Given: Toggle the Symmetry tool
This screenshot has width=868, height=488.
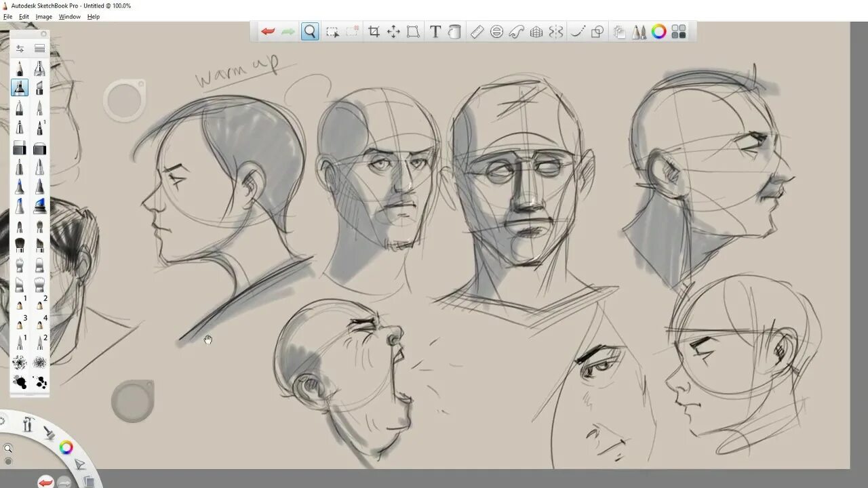Looking at the screenshot, I should click(x=556, y=32).
